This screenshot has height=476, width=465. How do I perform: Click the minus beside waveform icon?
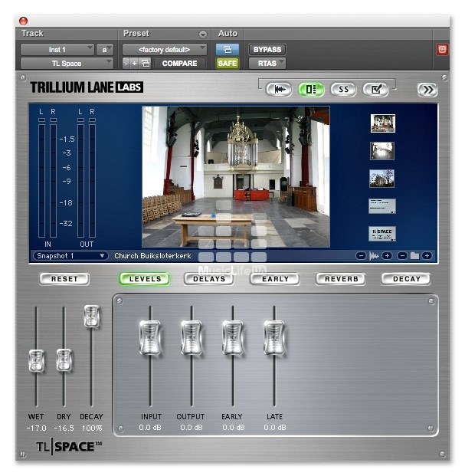(x=361, y=255)
